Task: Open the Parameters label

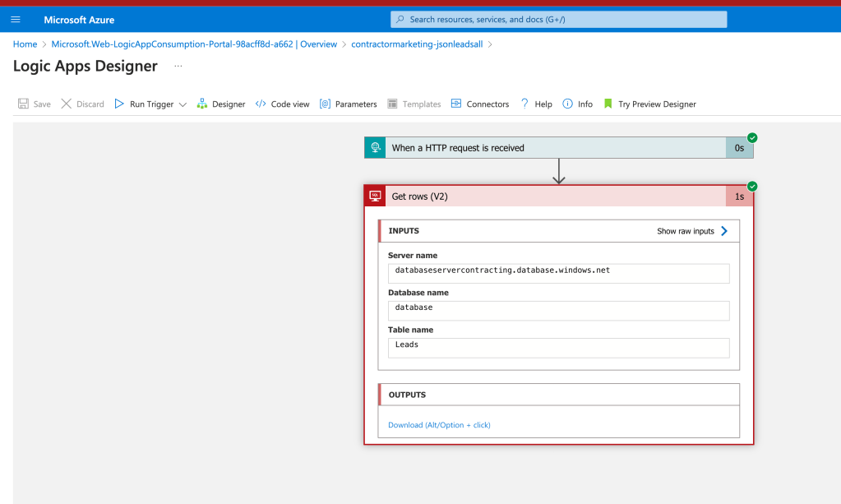Action: pyautogui.click(x=356, y=104)
